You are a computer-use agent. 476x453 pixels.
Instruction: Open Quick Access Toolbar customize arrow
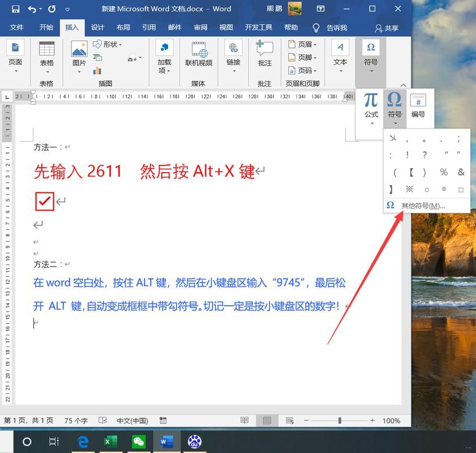67,10
